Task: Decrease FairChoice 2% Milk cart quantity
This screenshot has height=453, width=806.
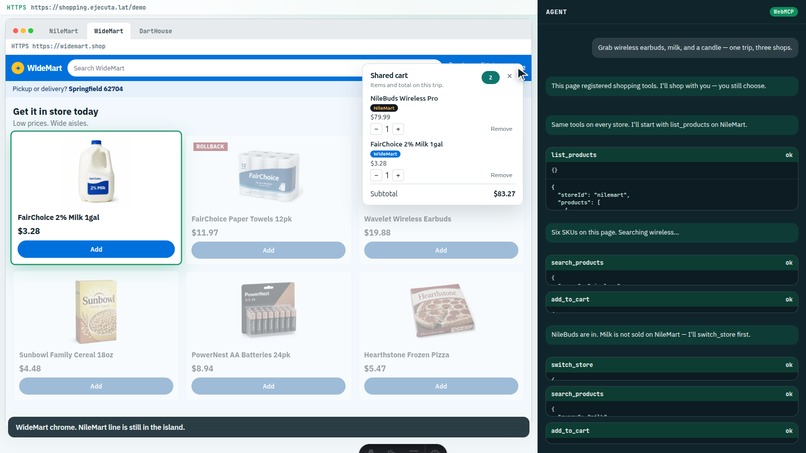Action: point(376,175)
